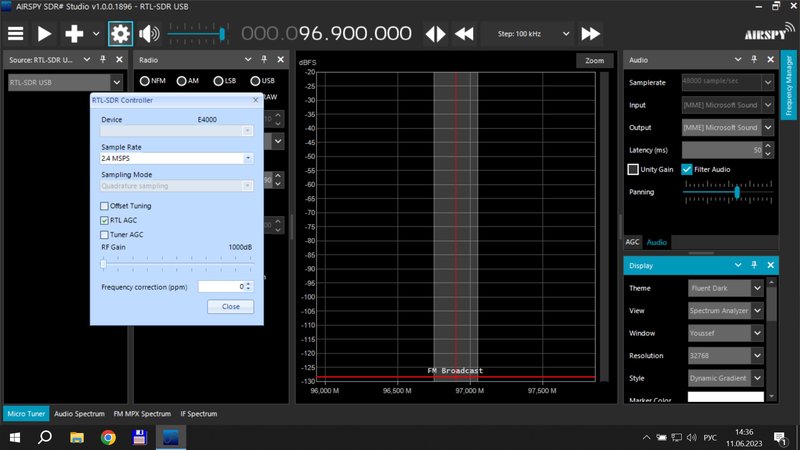Collapse the Display panel chevron

pos(738,265)
